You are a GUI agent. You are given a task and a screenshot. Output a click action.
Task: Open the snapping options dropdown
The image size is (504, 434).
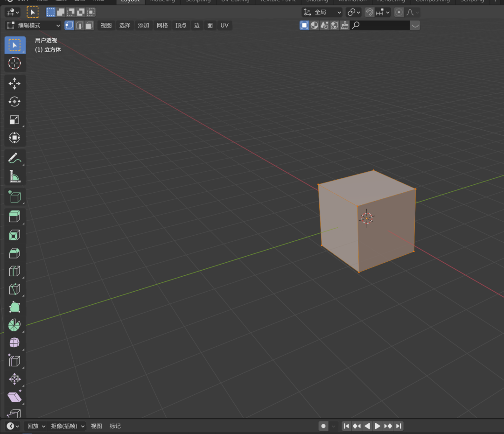[x=383, y=12]
